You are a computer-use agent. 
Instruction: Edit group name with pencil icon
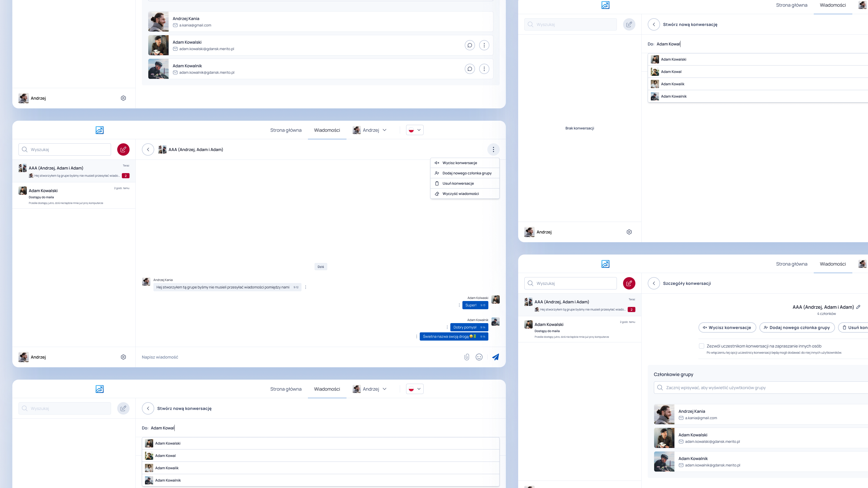tap(858, 307)
